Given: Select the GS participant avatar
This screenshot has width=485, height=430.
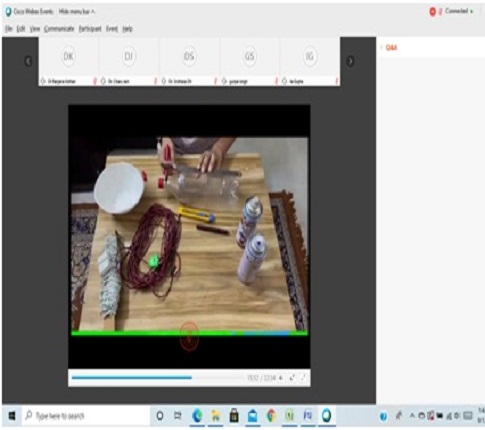Looking at the screenshot, I should pyautogui.click(x=249, y=56).
